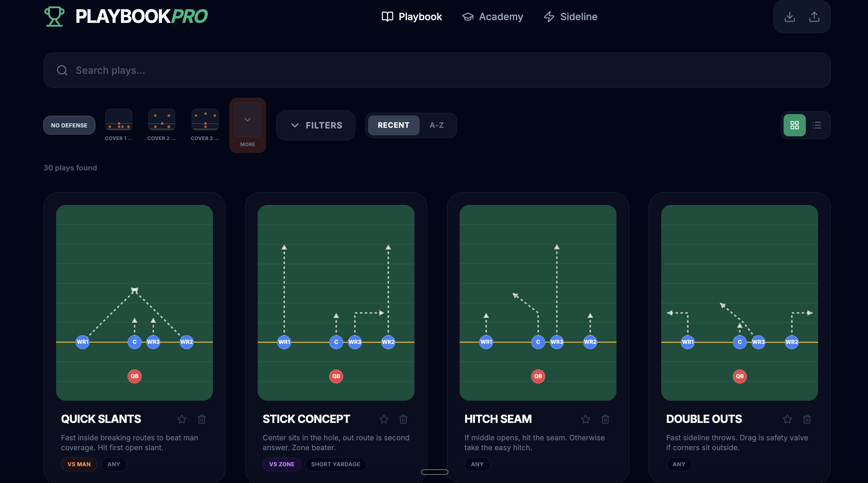
Task: Switch to list view
Action: tap(817, 125)
